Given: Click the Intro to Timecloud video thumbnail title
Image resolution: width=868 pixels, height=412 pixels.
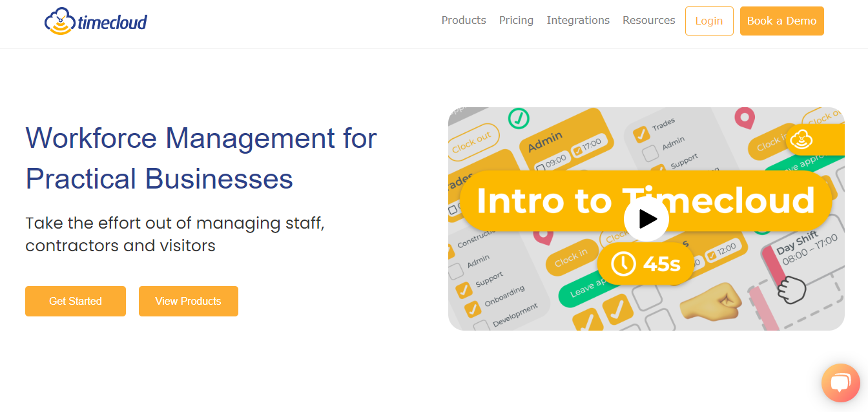Looking at the screenshot, I should tap(645, 201).
